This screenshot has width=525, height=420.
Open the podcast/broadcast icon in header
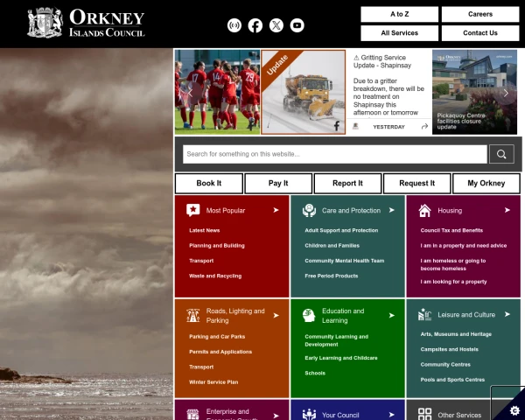[234, 25]
